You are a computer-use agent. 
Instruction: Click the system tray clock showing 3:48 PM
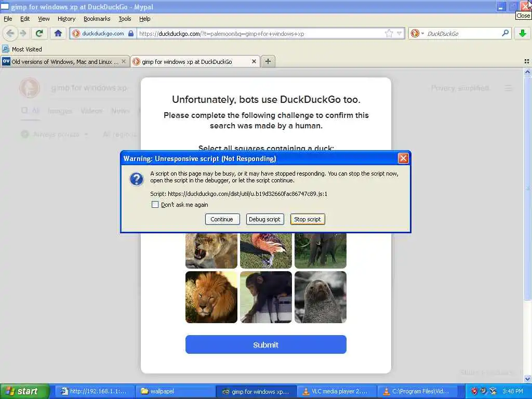click(513, 391)
